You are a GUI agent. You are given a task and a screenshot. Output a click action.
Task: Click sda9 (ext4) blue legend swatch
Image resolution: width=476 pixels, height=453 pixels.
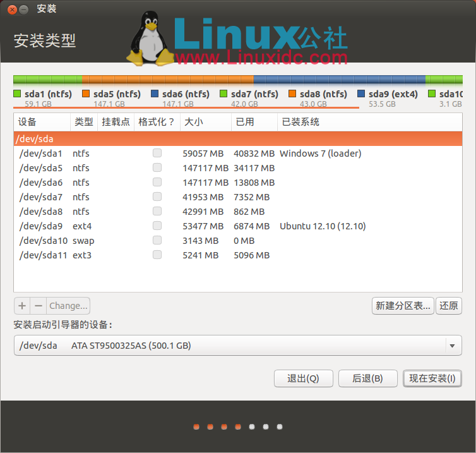click(x=361, y=94)
